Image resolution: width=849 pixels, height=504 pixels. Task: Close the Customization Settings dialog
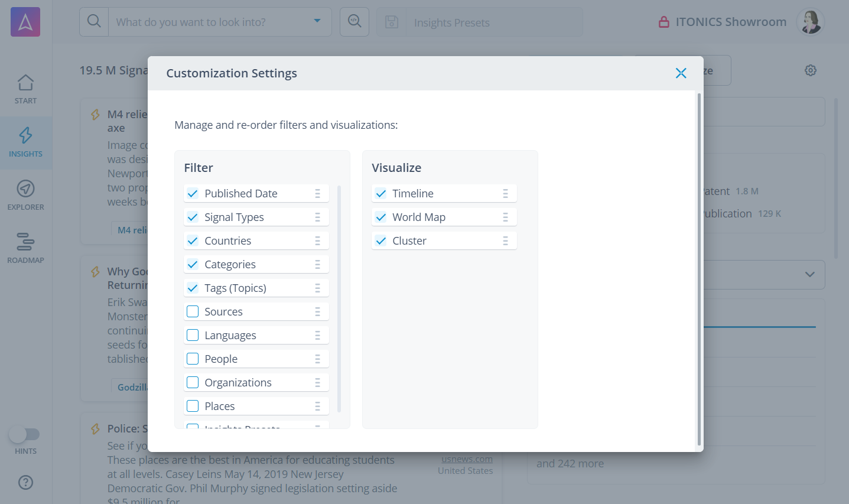[681, 73]
